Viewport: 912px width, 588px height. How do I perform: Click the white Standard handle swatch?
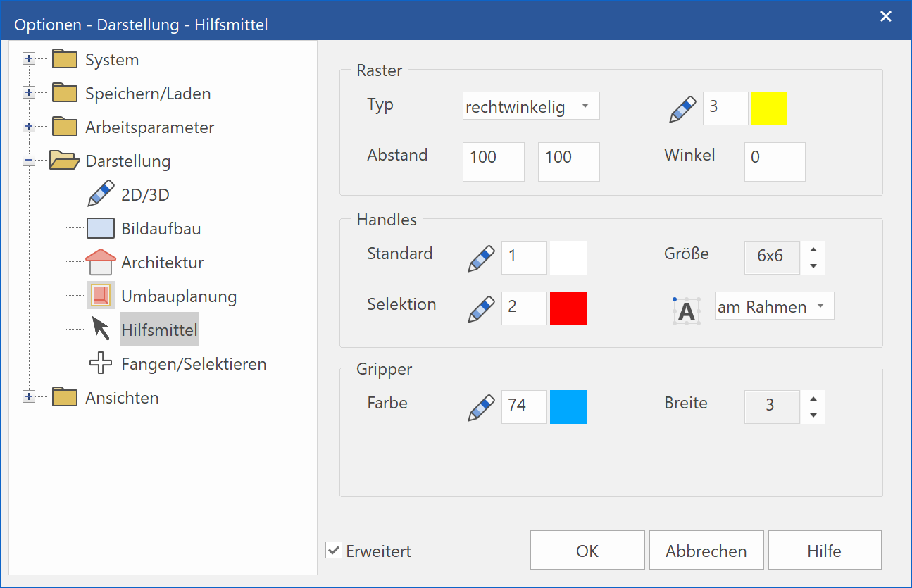[x=568, y=258]
